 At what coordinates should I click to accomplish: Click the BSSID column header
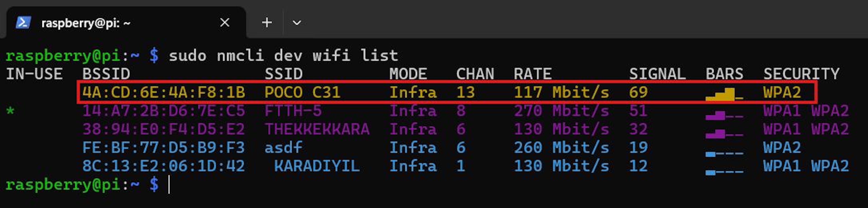point(106,74)
